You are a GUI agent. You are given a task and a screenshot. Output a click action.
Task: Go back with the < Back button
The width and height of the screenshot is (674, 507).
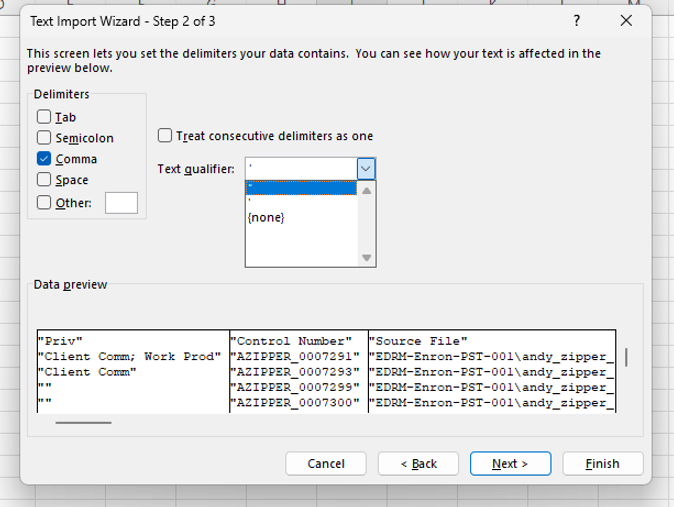[418, 464]
